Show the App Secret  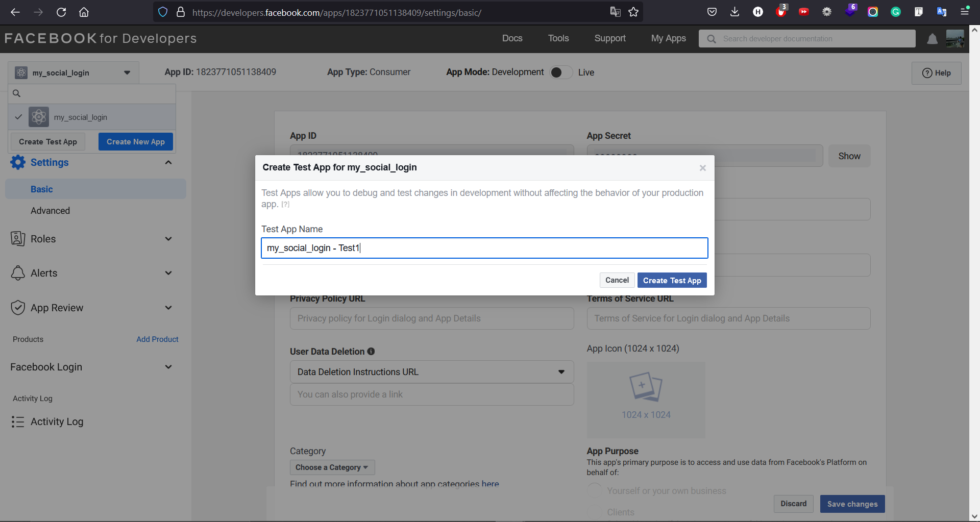tap(849, 156)
